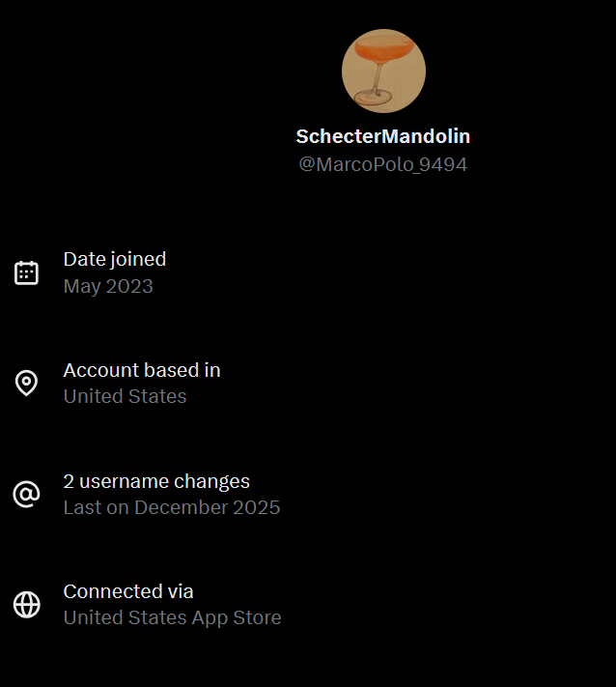
Task: Click App Store in the connection row
Action: [237, 617]
